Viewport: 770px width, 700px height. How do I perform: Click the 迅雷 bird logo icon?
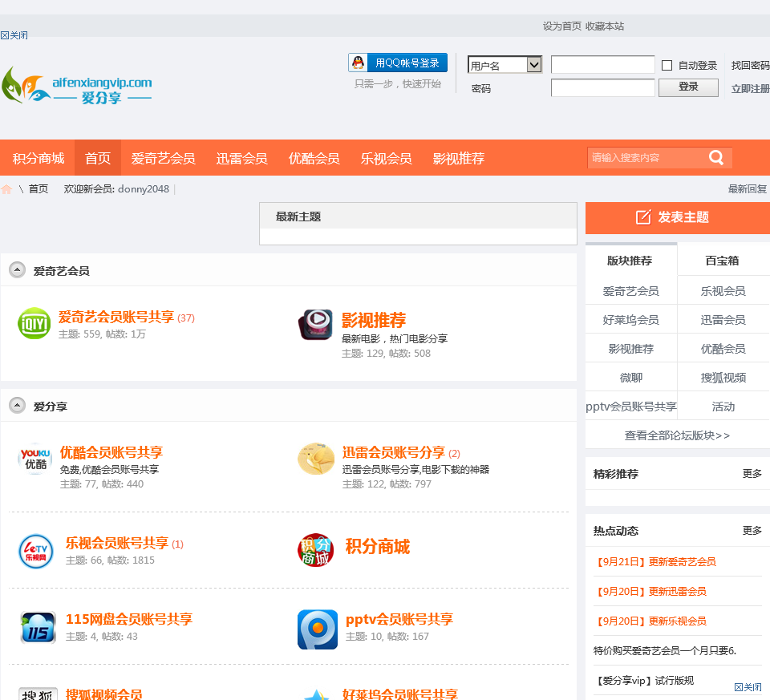click(316, 459)
